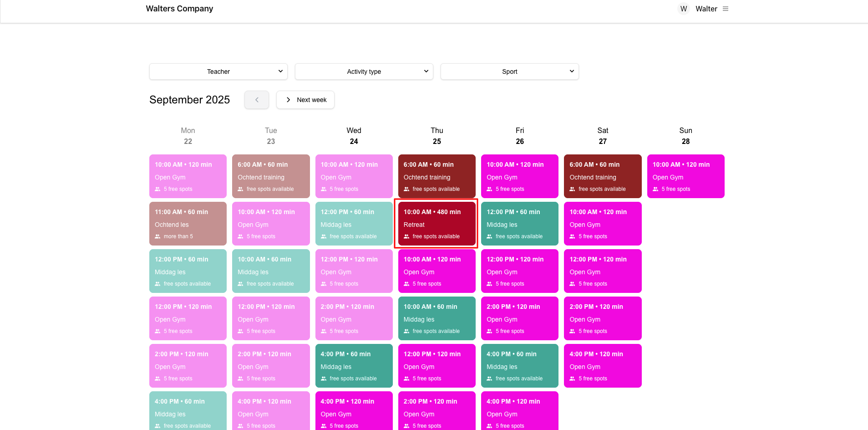Click the people icon on Sunday's Open Gym card

pos(655,189)
